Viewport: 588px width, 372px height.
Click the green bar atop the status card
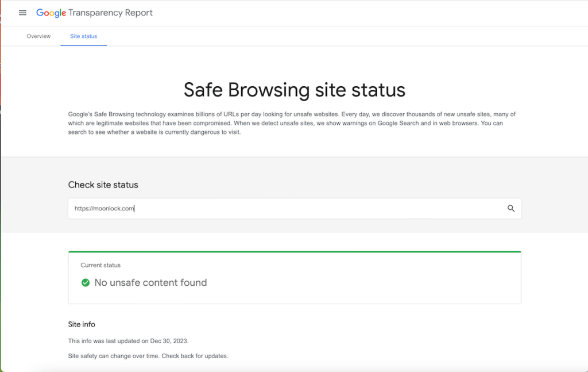click(x=294, y=251)
